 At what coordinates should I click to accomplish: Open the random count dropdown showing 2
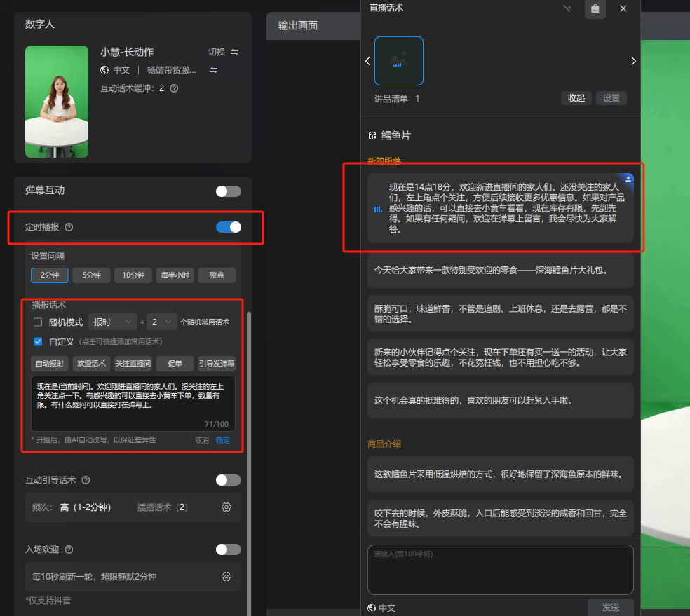161,322
